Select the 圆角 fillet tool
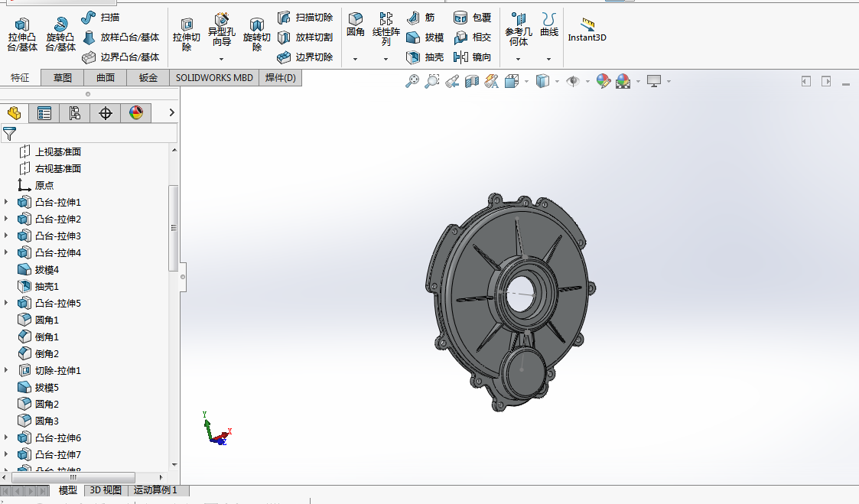 click(x=356, y=25)
